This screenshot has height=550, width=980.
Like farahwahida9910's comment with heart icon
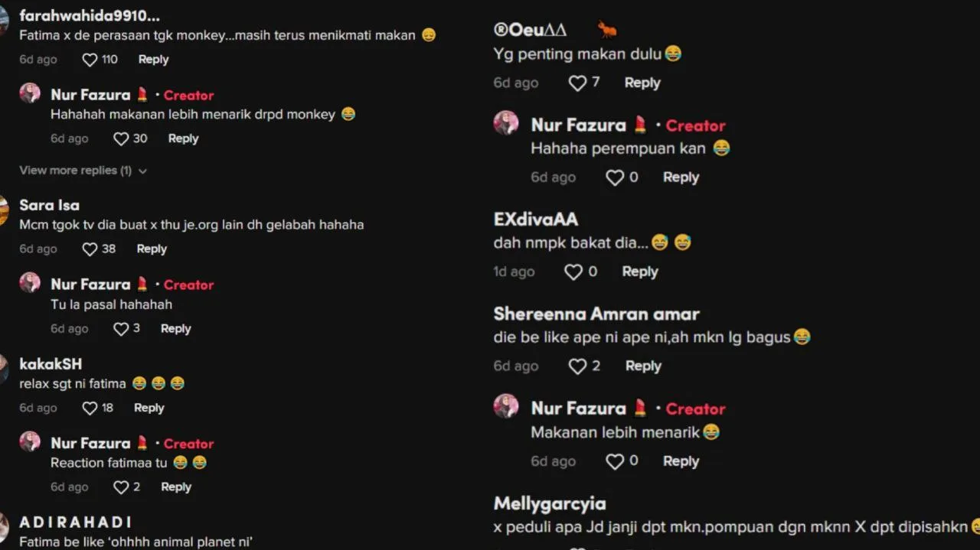90,60
